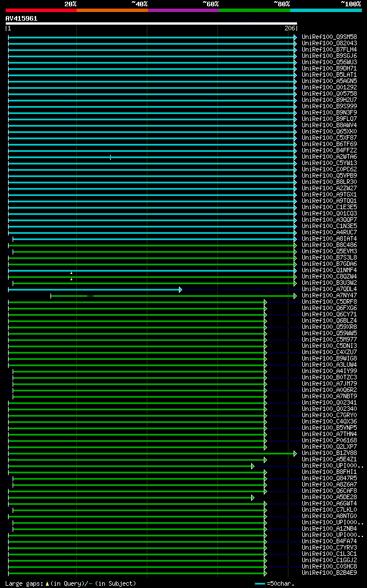367x588 pixels.
Task: Click the UniRef100_Q847R5 hit label
Action: coord(330,479)
